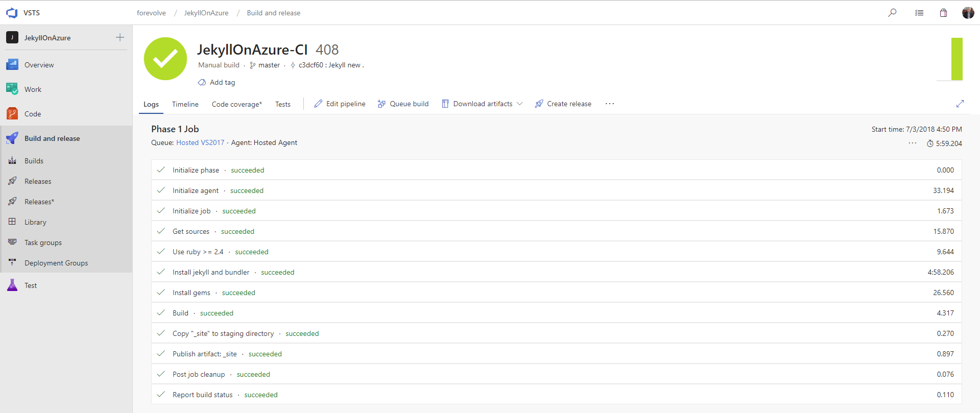
Task: Open Copy "_site" to staging directory row
Action: tap(557, 333)
